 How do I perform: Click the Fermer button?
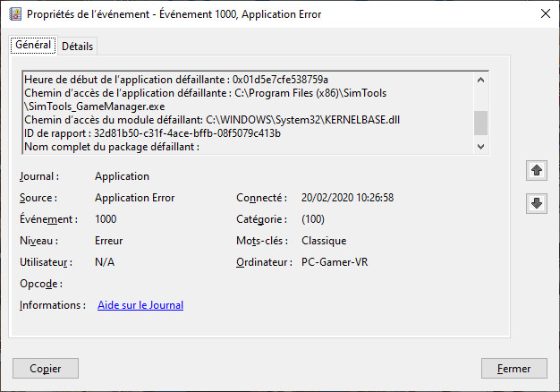pyautogui.click(x=513, y=368)
